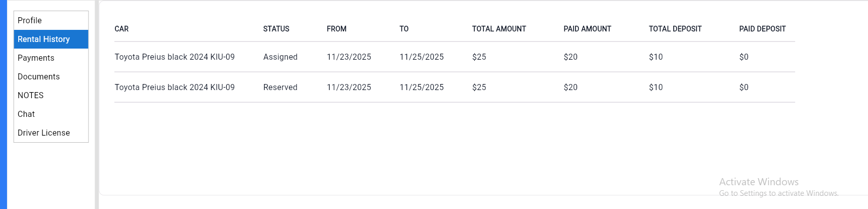Open the Chat section
The image size is (868, 209).
tap(26, 114)
